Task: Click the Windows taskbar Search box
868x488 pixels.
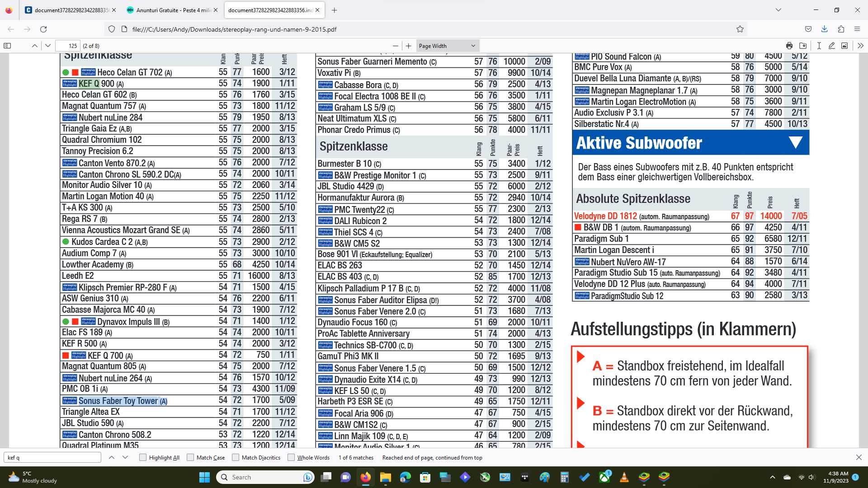Action: coord(266,477)
